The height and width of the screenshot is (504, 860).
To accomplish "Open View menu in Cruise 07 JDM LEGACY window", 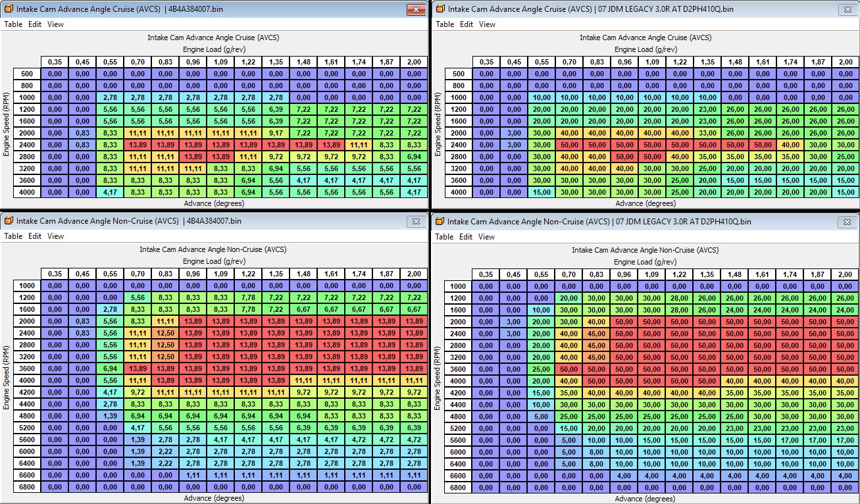I will pyautogui.click(x=487, y=24).
